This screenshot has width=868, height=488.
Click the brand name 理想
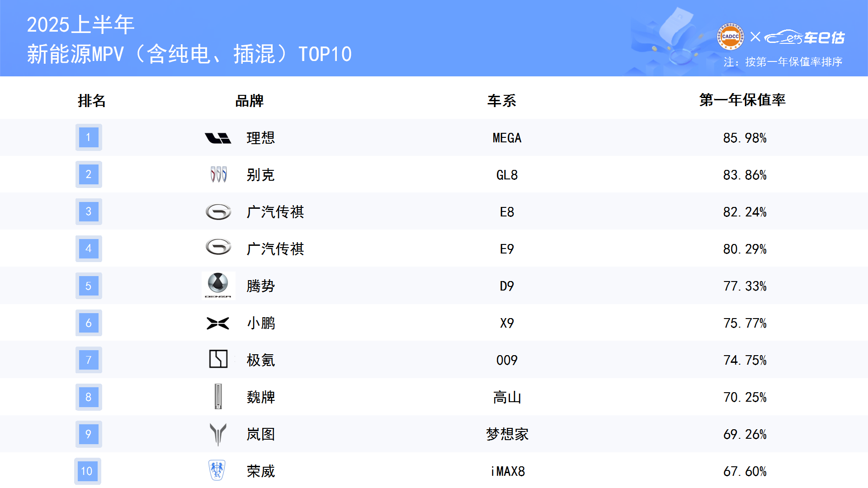[x=261, y=137]
